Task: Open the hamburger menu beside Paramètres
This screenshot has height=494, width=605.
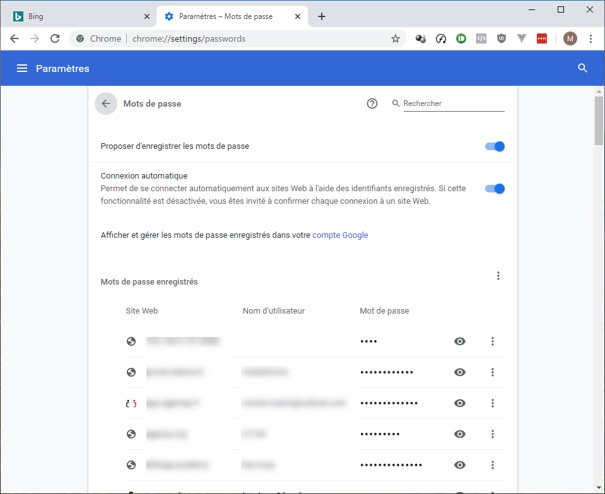Action: point(22,68)
